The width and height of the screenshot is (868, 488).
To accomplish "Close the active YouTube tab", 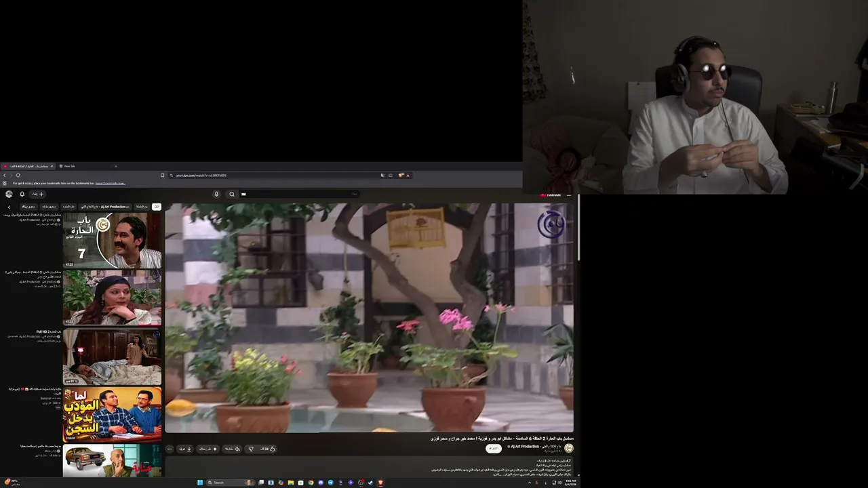I will click(52, 166).
